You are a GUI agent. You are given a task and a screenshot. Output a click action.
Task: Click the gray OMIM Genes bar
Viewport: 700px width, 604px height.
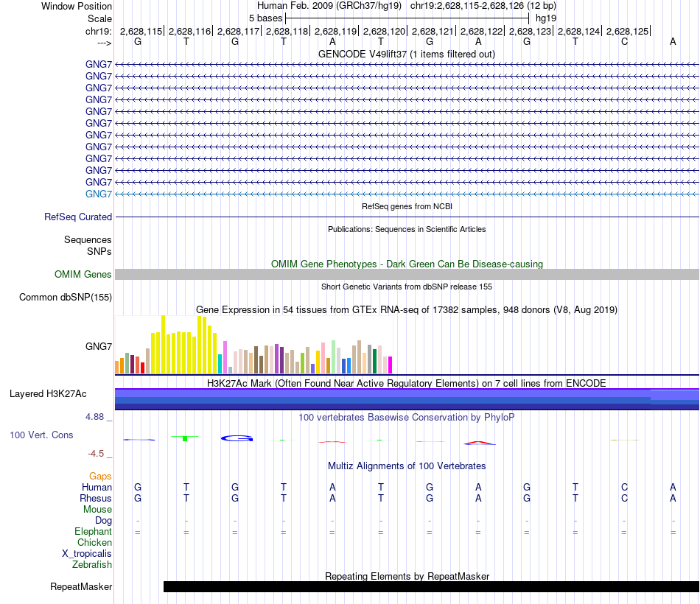pyautogui.click(x=407, y=275)
